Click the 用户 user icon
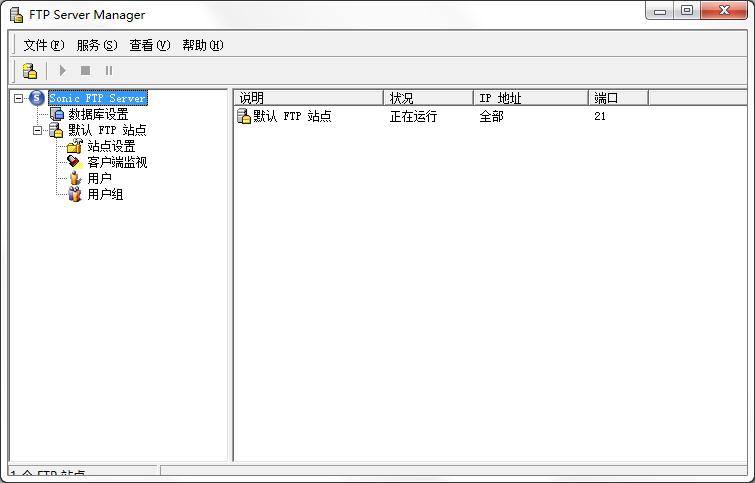The width and height of the screenshot is (755, 483). click(x=74, y=178)
